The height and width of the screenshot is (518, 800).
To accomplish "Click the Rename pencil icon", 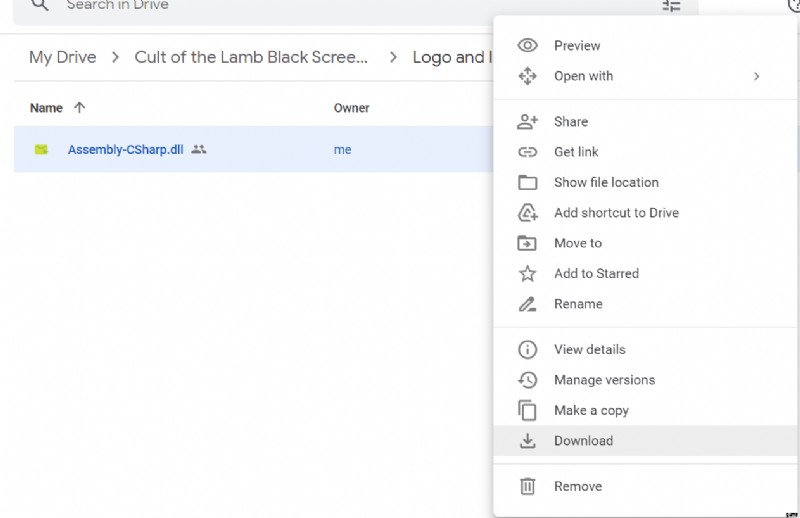I will click(x=527, y=304).
